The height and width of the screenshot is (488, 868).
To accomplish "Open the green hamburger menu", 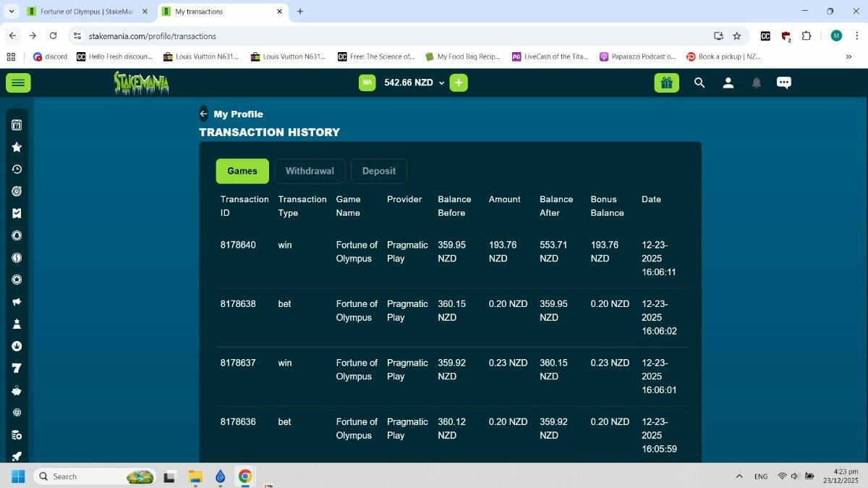I will click(18, 83).
